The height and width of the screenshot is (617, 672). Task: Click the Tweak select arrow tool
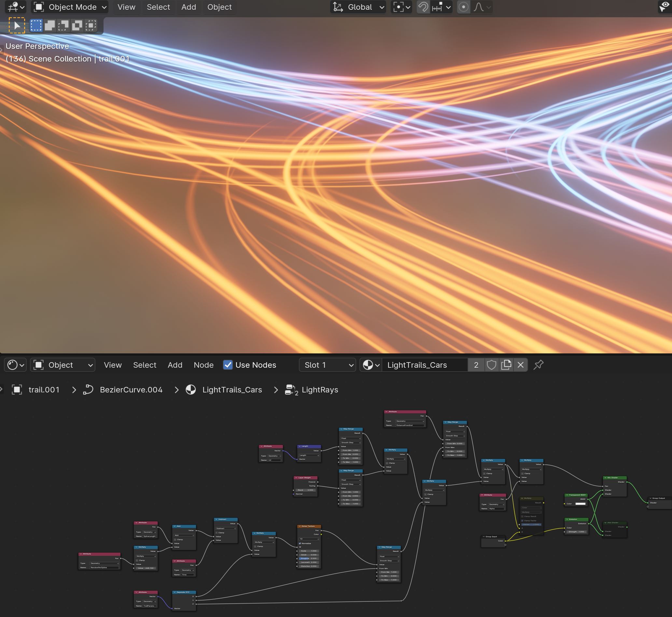[17, 25]
